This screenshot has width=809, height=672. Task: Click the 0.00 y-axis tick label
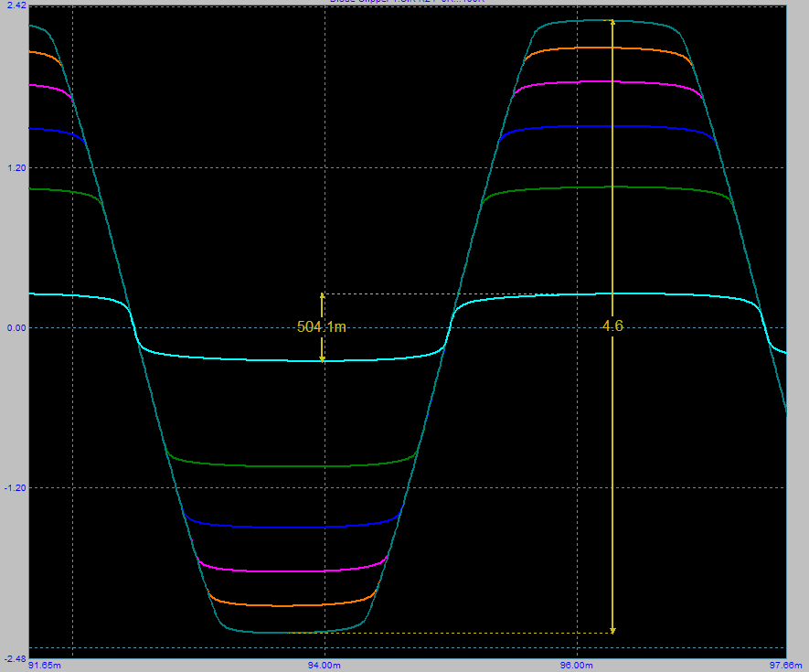click(16, 328)
